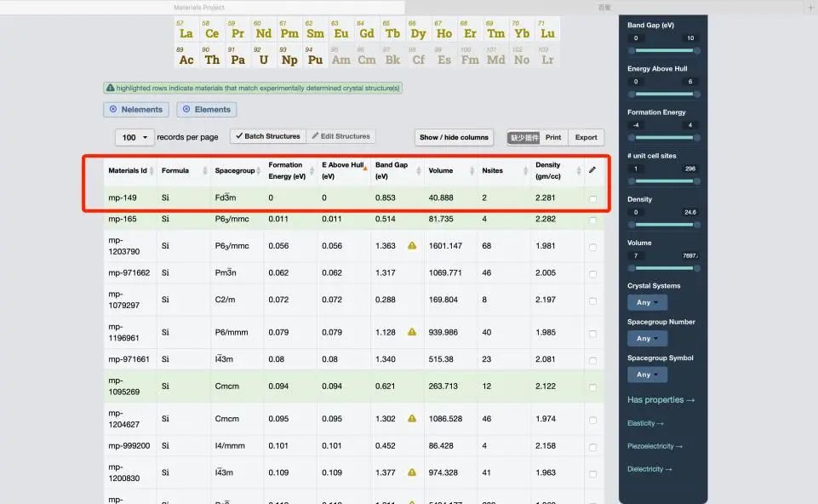
Task: Open Dielectricity properties link
Action: pyautogui.click(x=649, y=469)
